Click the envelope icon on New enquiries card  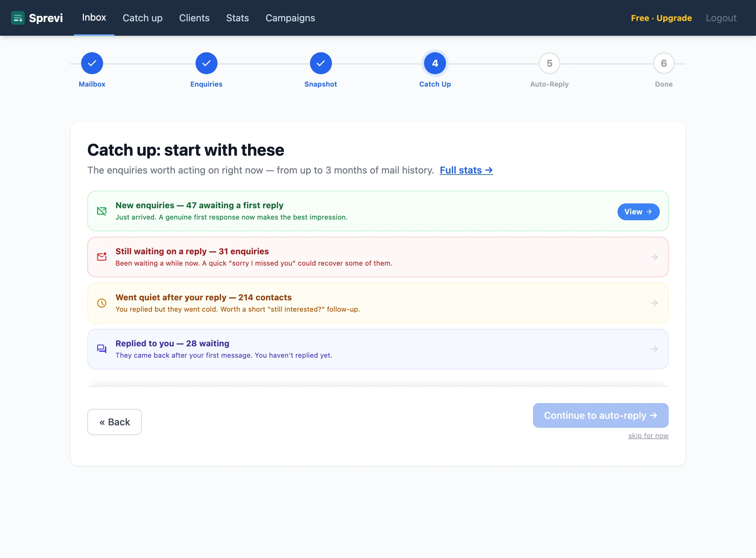click(102, 211)
